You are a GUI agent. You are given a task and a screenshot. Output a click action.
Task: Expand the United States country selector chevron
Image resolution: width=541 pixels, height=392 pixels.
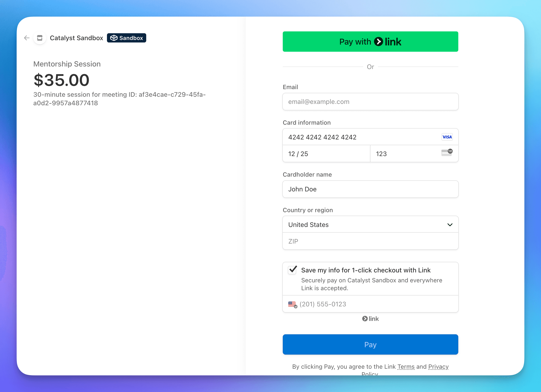450,224
